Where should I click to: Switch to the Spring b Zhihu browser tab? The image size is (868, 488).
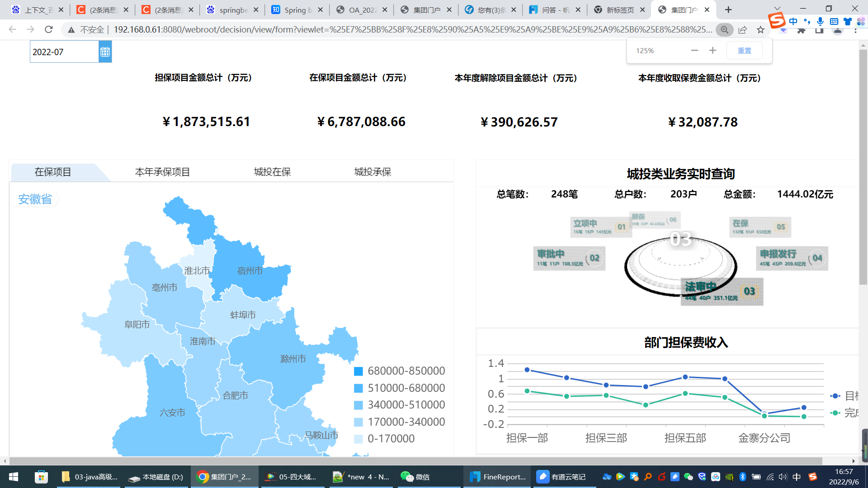[x=297, y=9]
